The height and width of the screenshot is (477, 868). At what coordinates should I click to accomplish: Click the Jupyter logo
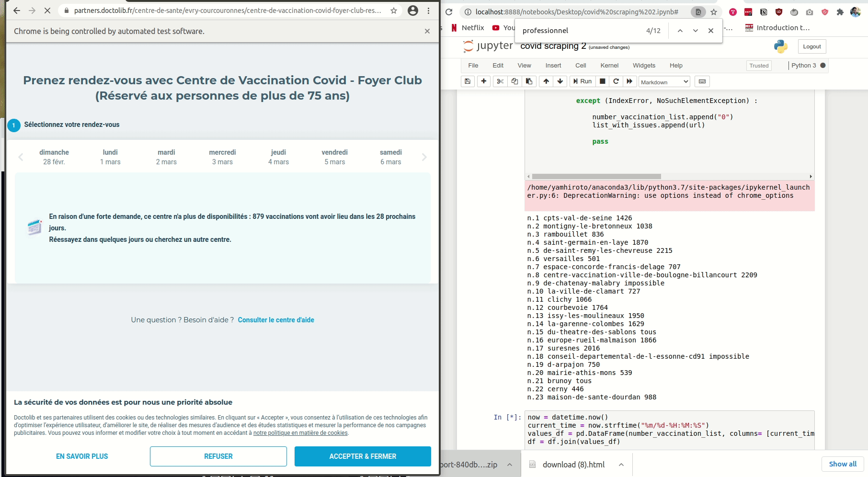click(x=488, y=46)
